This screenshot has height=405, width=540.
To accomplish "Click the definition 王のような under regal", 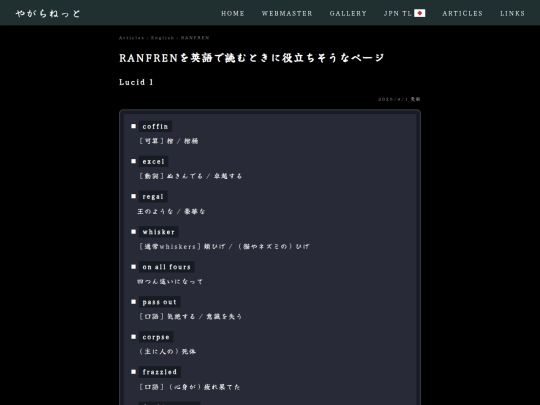I will click(171, 211).
